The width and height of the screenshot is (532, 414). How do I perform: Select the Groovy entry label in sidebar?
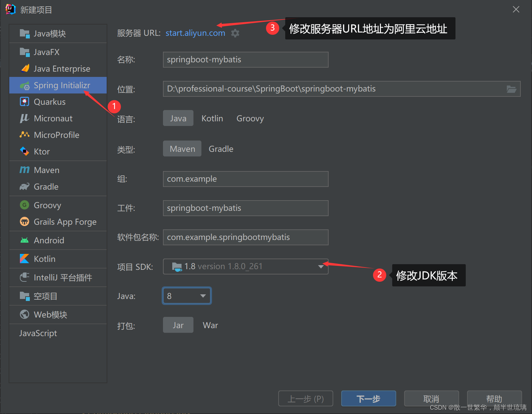tap(47, 205)
